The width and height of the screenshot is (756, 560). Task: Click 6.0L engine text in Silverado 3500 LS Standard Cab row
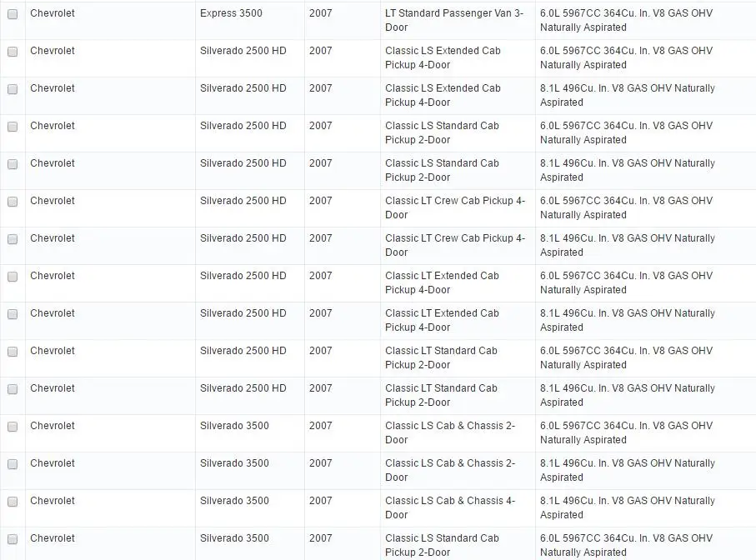click(x=626, y=545)
